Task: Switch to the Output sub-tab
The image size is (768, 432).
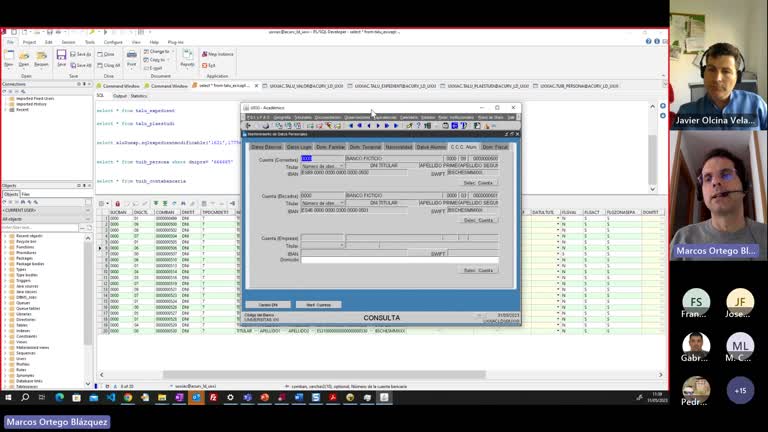Action: click(x=120, y=96)
